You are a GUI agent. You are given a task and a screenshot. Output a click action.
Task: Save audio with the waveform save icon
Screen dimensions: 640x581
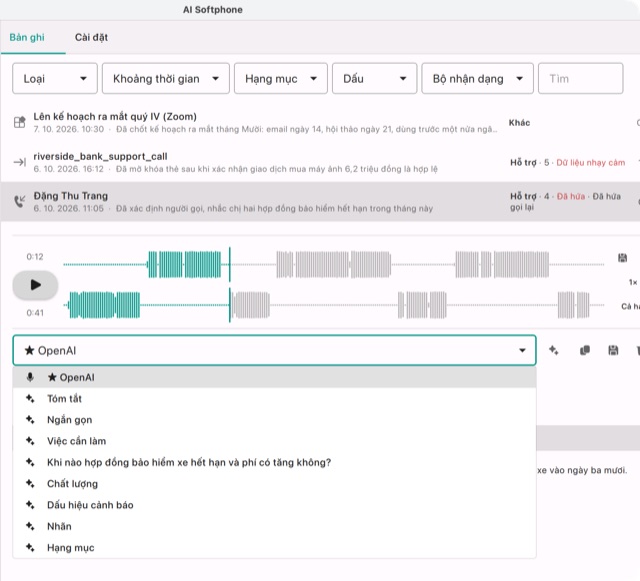click(x=622, y=258)
